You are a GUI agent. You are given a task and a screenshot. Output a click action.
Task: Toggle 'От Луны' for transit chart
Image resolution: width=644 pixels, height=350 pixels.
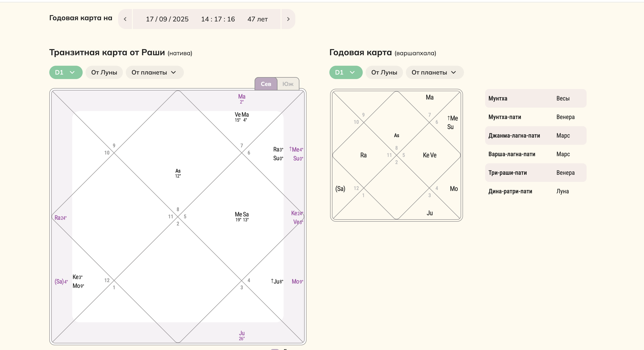point(104,72)
